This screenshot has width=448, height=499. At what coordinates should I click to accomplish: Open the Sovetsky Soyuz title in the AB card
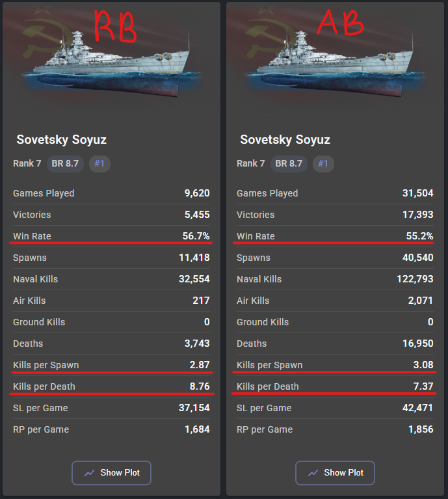click(x=285, y=140)
